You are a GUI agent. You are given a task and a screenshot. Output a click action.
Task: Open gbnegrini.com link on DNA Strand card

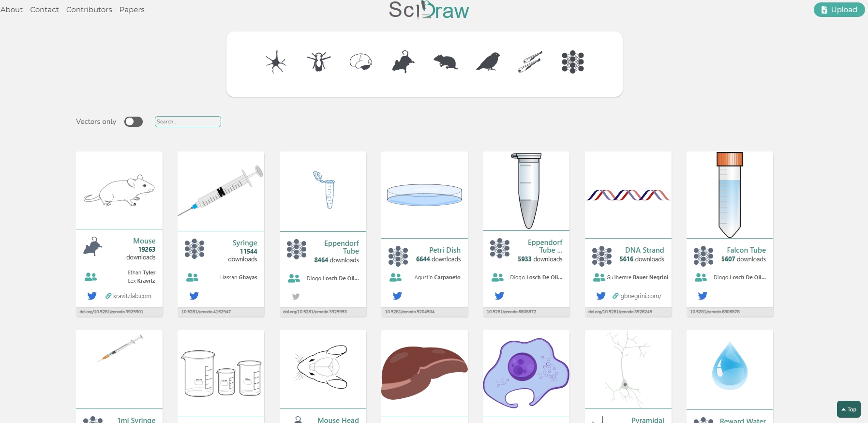(x=637, y=296)
